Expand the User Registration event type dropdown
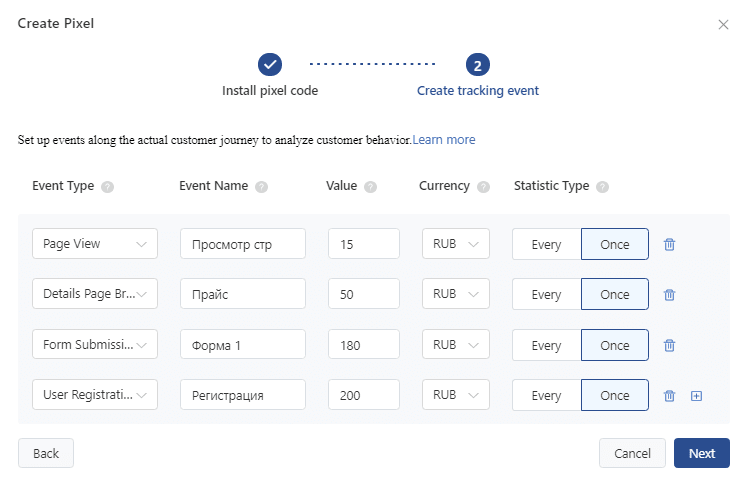The width and height of the screenshot is (747, 478). click(x=95, y=395)
